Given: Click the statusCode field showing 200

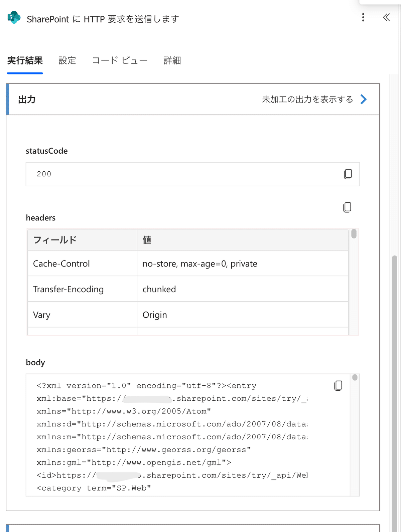Looking at the screenshot, I should coord(193,174).
